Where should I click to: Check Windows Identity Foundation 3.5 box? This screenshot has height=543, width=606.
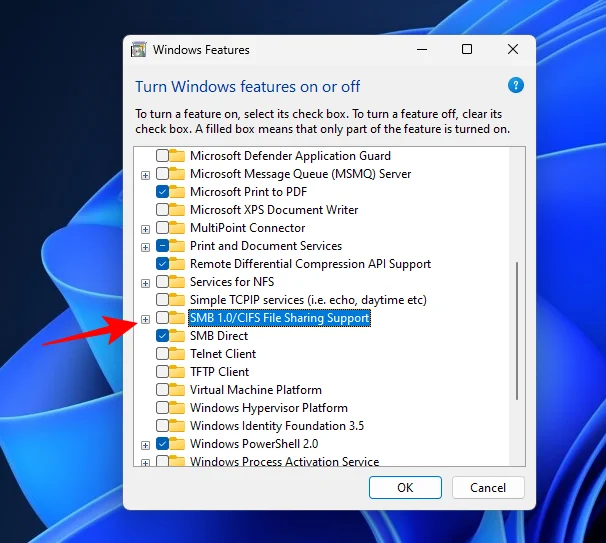pyautogui.click(x=162, y=426)
